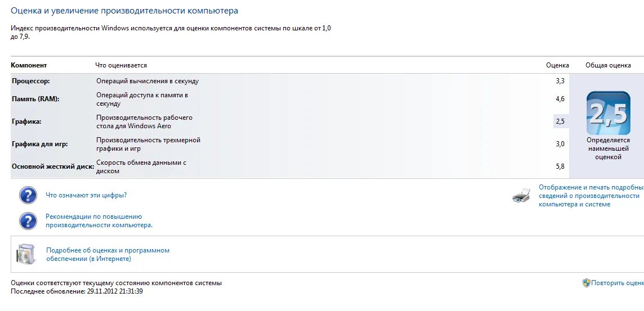Select the 'Основной жесткий диск:' row label
This screenshot has height=311, width=644.
(53, 166)
